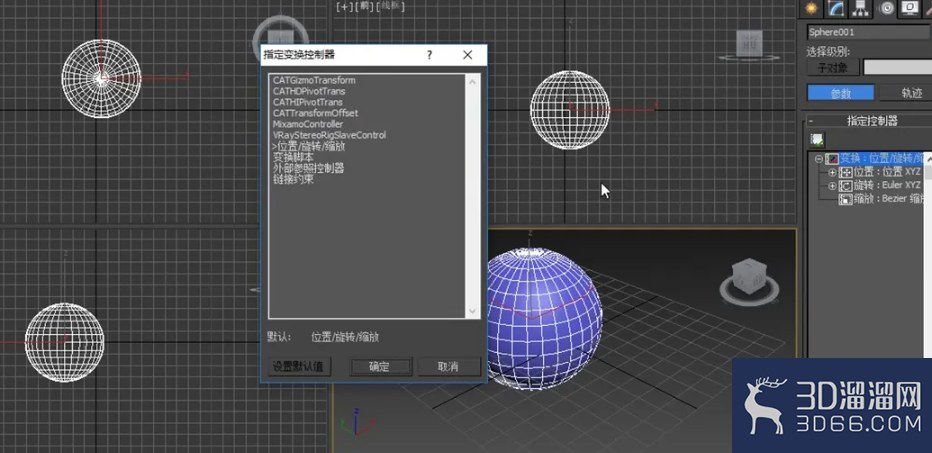Click the rotation track icon
The width and height of the screenshot is (932, 453).
[845, 186]
